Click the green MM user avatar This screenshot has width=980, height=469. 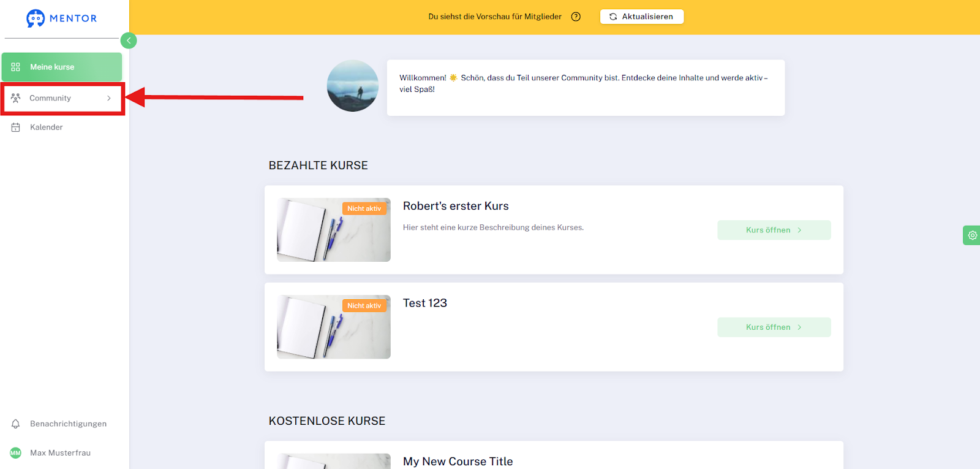pyautogui.click(x=16, y=453)
